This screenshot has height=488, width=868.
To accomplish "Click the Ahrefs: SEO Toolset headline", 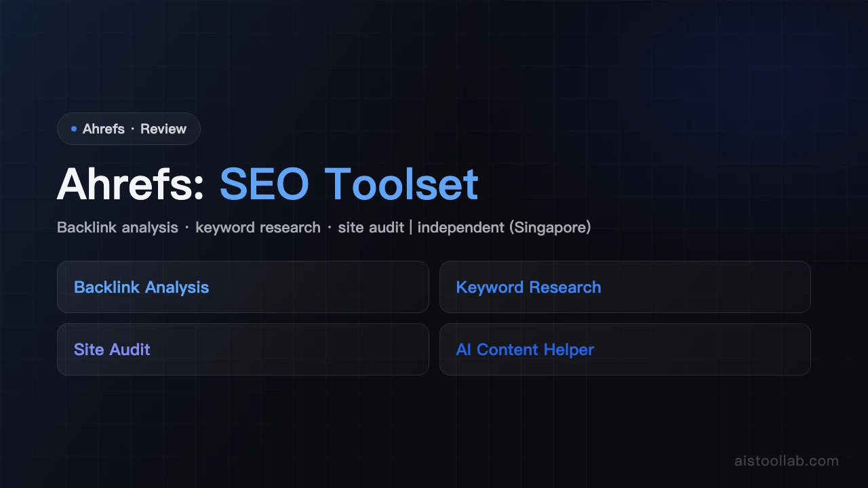I will pyautogui.click(x=268, y=184).
